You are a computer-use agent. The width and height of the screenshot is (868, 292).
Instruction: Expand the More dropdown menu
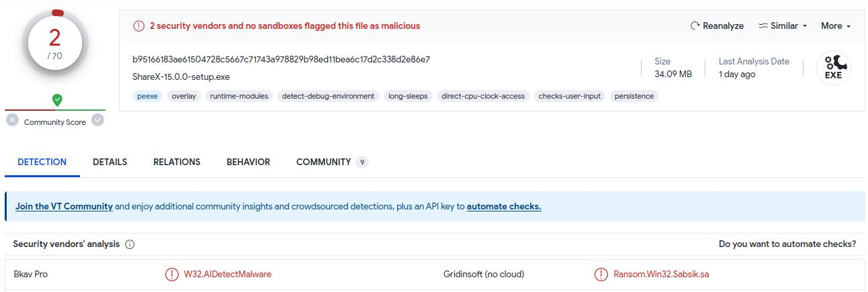point(835,26)
